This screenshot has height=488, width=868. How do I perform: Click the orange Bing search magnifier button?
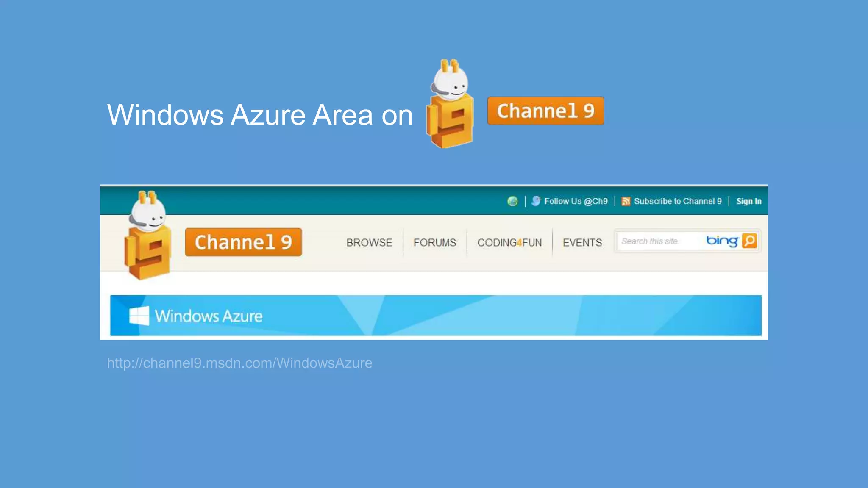pyautogui.click(x=750, y=241)
